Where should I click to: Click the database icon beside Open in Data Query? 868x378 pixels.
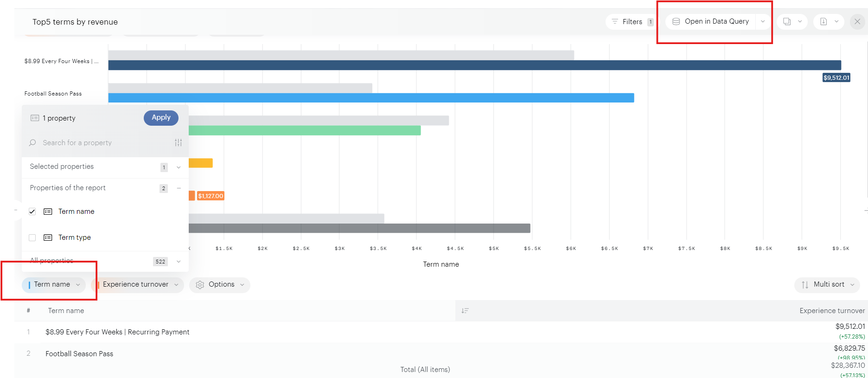[x=676, y=21]
